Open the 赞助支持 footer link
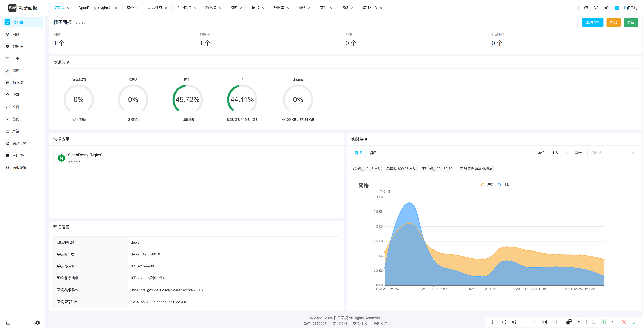The image size is (644, 329). [380, 323]
